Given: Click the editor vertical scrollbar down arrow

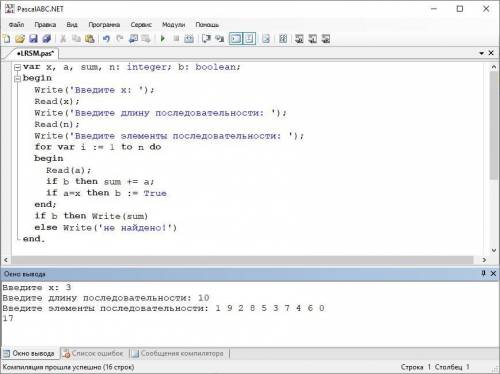Looking at the screenshot, I should pos(494,251).
